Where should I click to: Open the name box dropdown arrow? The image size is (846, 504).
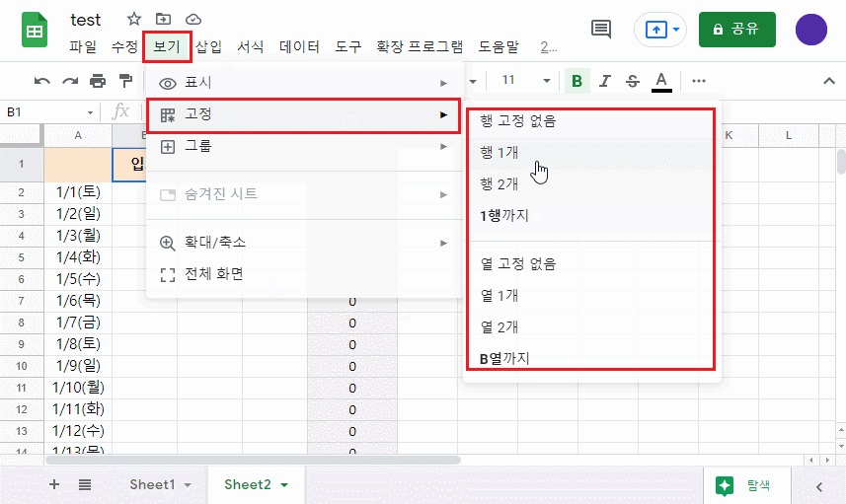pyautogui.click(x=90, y=112)
